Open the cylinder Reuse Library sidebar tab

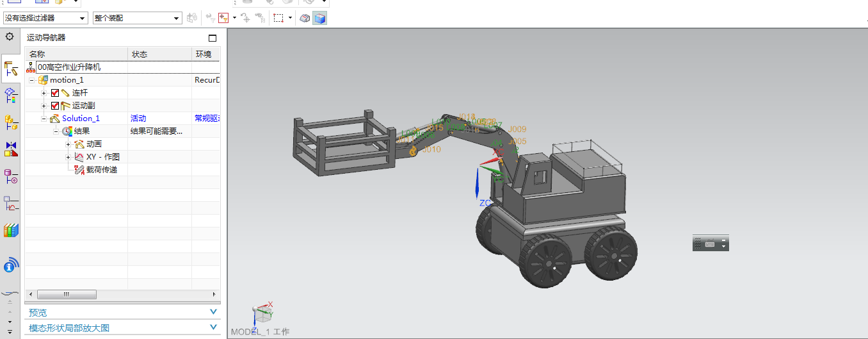11,176
